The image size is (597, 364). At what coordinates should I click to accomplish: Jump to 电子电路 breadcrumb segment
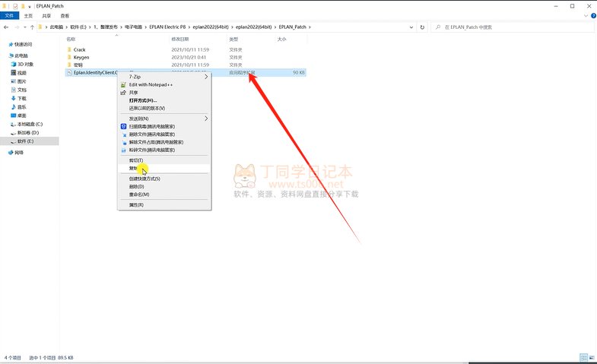point(133,27)
